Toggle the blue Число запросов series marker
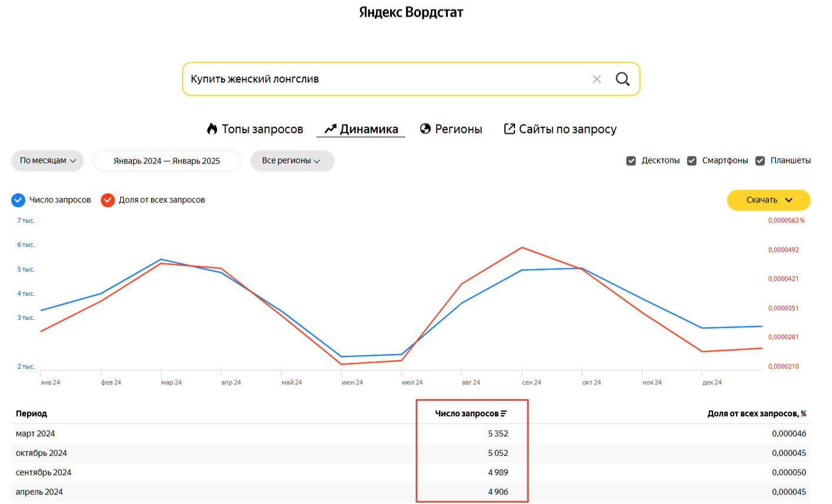 [18, 200]
